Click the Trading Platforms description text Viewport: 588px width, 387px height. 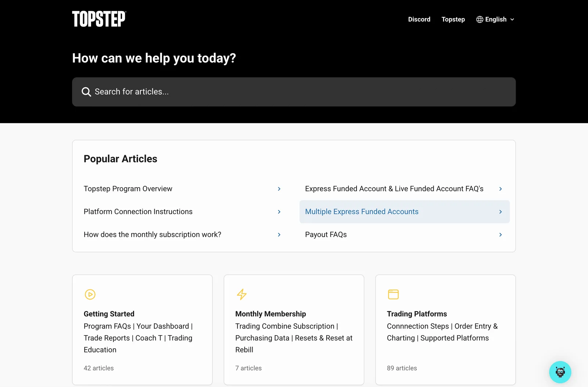[442, 332]
